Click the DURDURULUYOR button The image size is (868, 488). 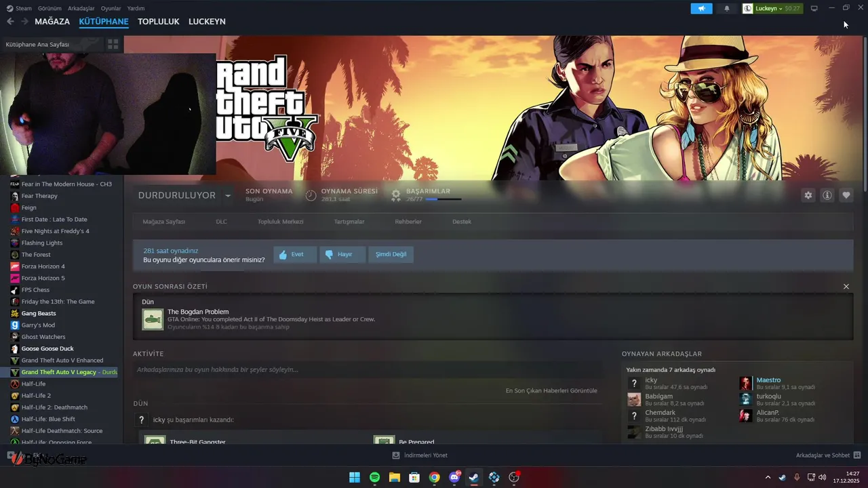tap(177, 195)
